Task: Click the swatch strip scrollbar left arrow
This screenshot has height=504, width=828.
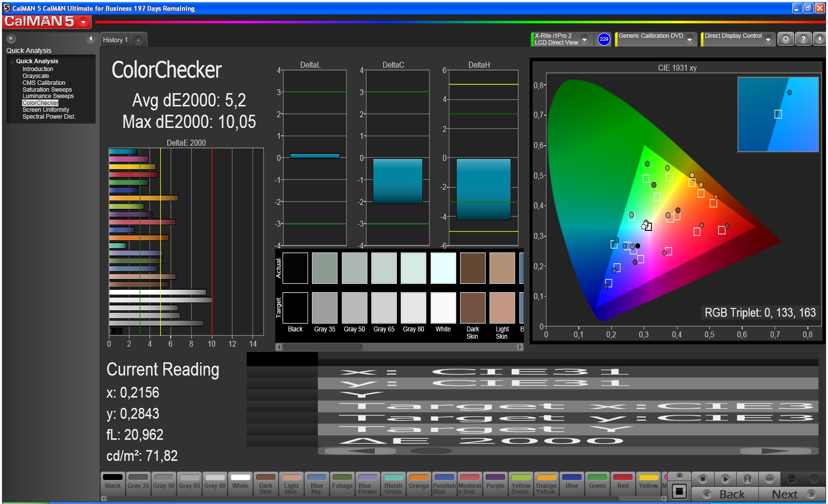Action: click(x=279, y=347)
